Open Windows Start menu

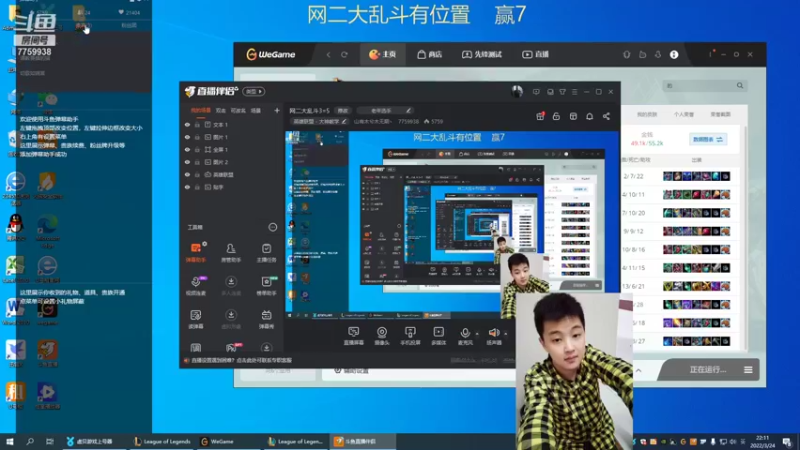[x=10, y=442]
